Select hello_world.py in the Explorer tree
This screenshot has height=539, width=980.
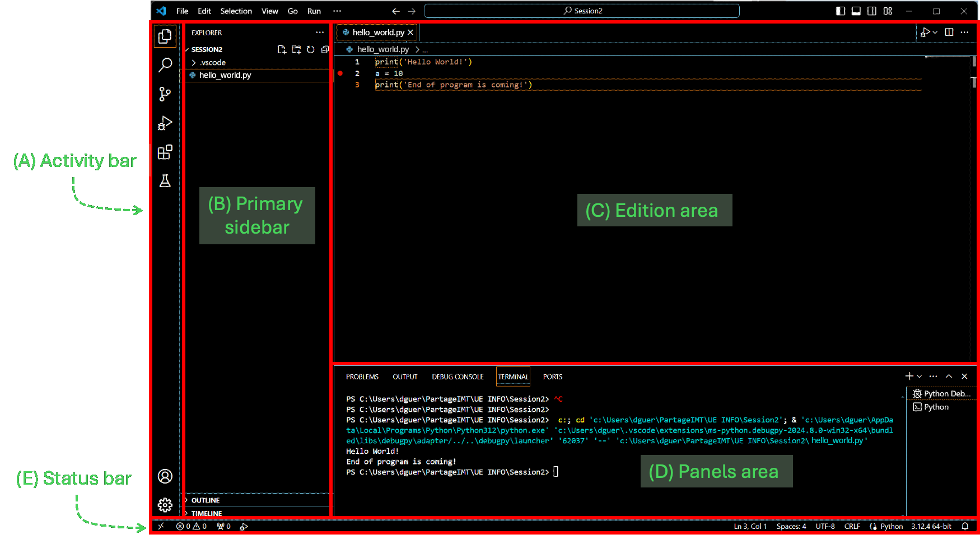coord(225,75)
